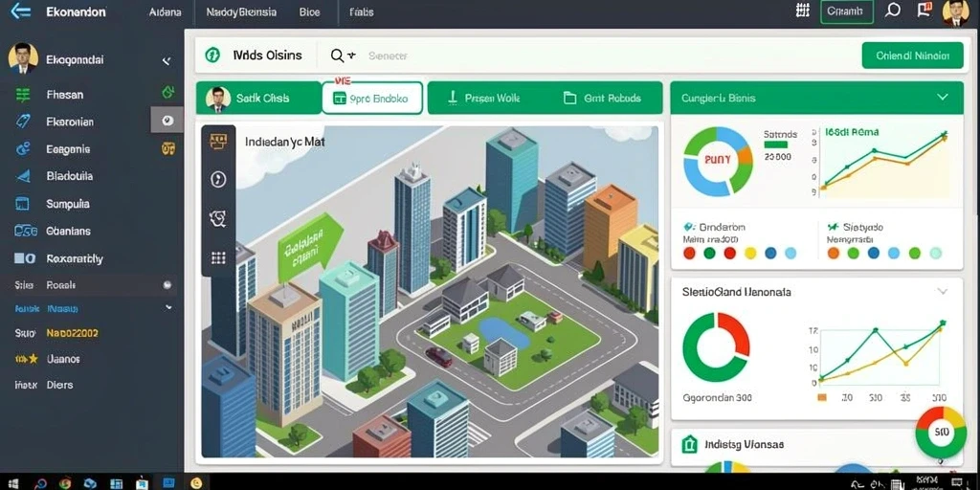Click the back arrow in top bar

(20, 11)
